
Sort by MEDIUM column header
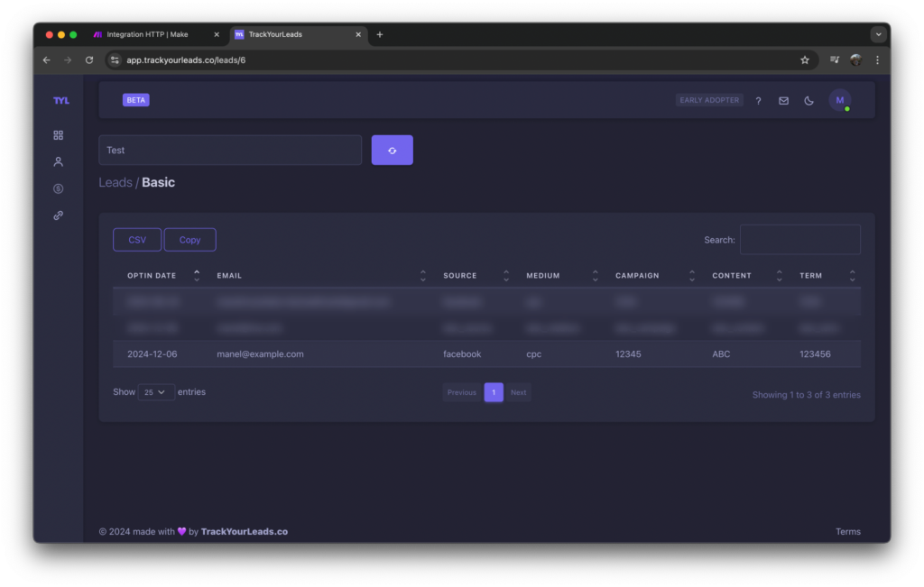click(559, 276)
